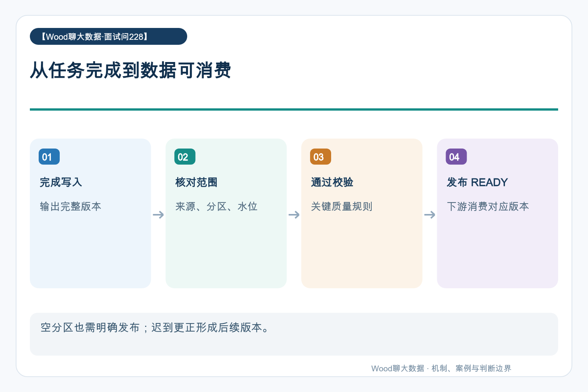Click the note 空分区也需明确发布；迟到更正形成后续版本。
The image size is (588, 392).
(294, 334)
